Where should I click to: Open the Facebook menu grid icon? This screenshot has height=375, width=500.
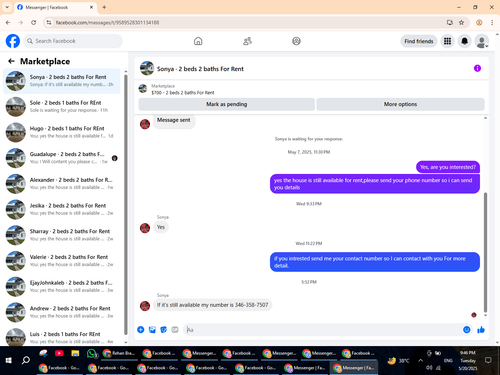[447, 41]
